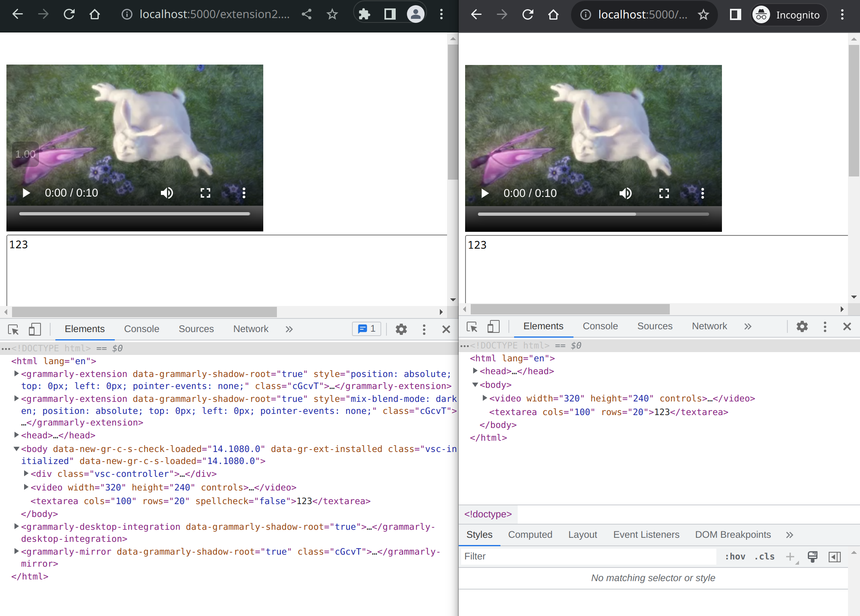Viewport: 860px width, 616px height.
Task: Enter fullscreen on the right video
Action: [x=664, y=193]
